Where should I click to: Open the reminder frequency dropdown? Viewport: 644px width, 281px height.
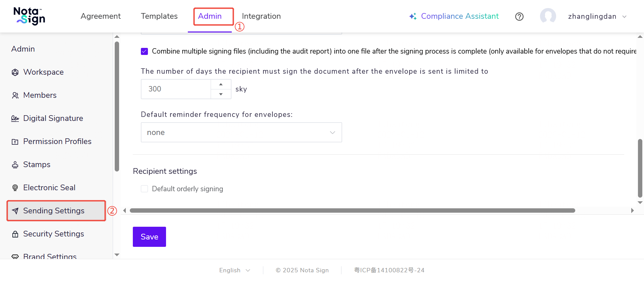click(x=241, y=132)
